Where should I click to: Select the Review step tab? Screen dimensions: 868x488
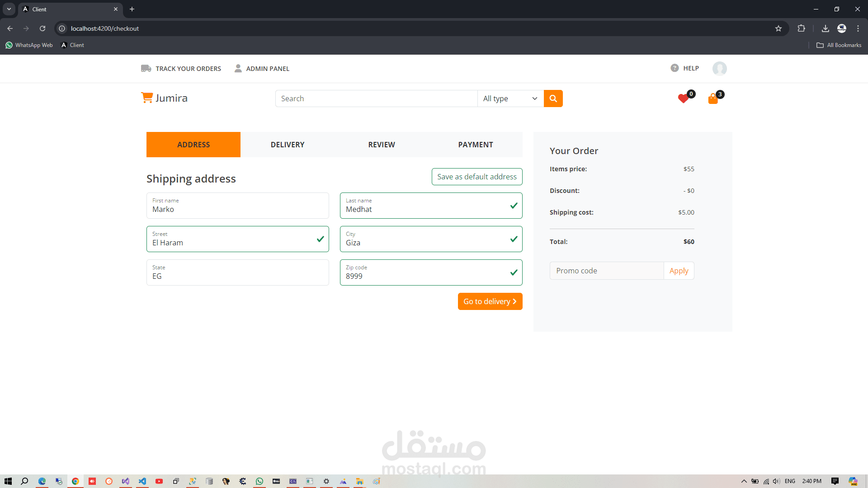point(381,145)
